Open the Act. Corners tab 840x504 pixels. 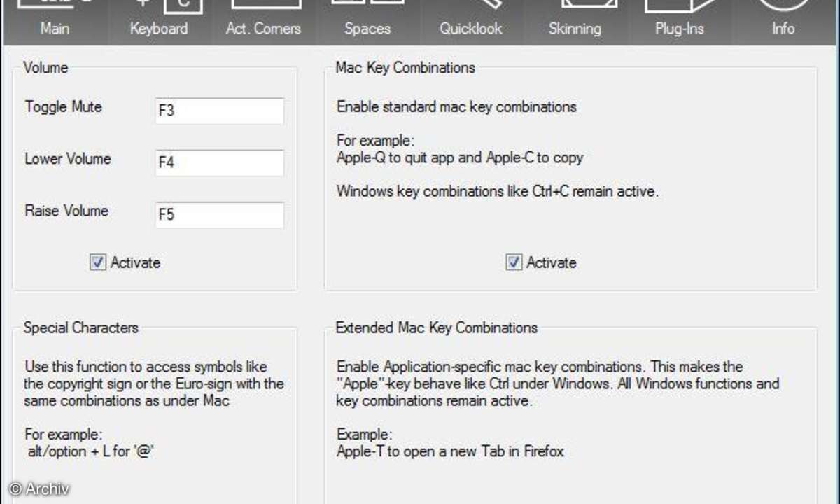tap(263, 22)
